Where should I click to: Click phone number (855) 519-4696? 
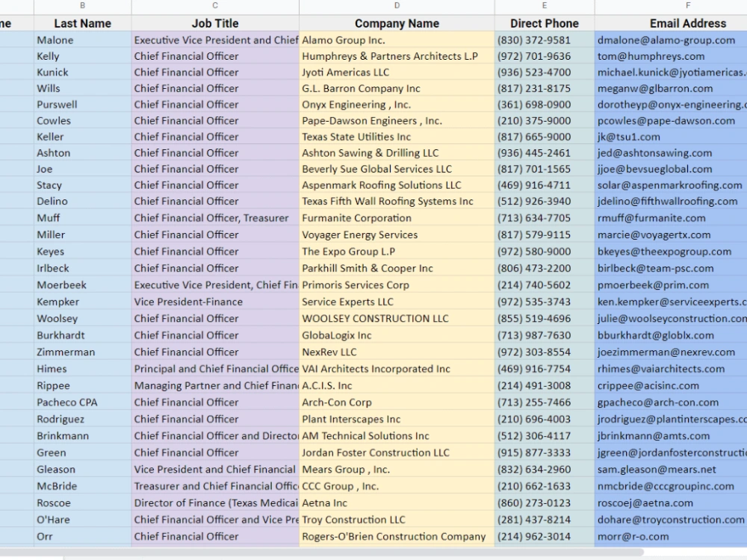545,319
